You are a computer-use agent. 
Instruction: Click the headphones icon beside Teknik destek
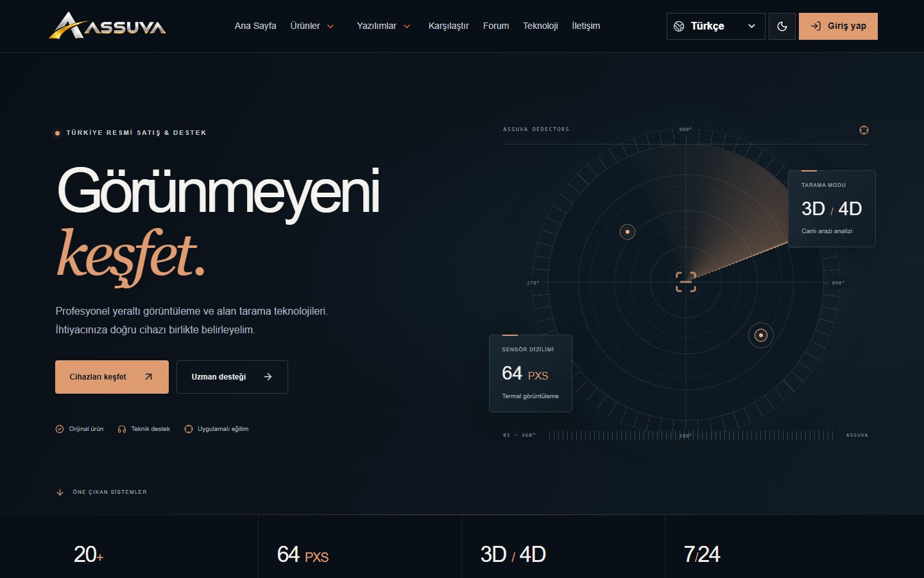coord(122,429)
